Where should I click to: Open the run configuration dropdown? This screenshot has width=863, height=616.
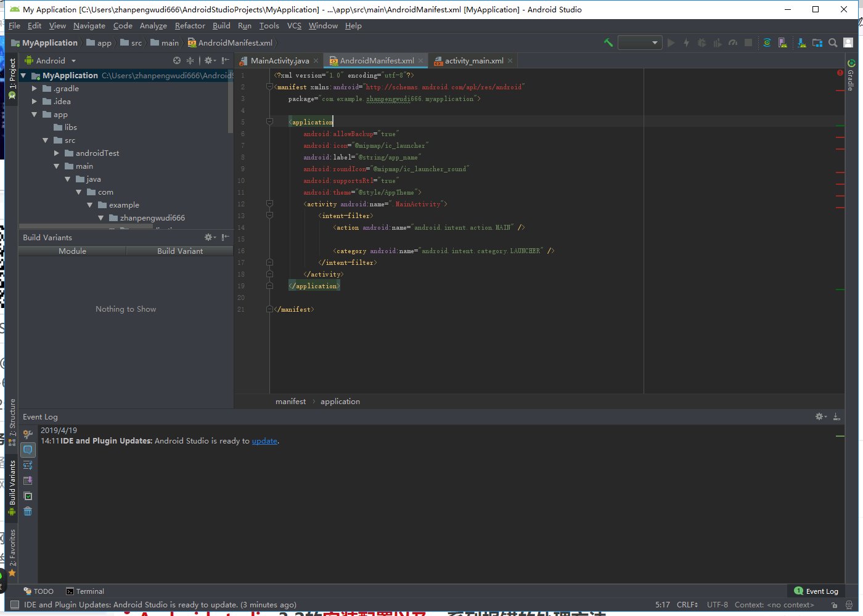[639, 43]
